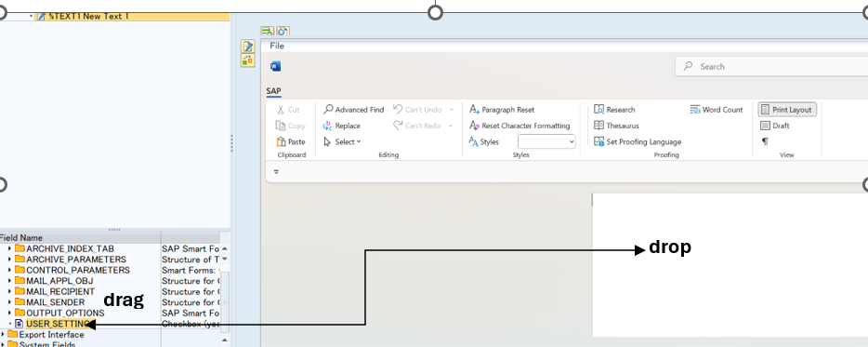Screen dimensions: 868x347
Task: Click the Search input box
Action: point(771,67)
